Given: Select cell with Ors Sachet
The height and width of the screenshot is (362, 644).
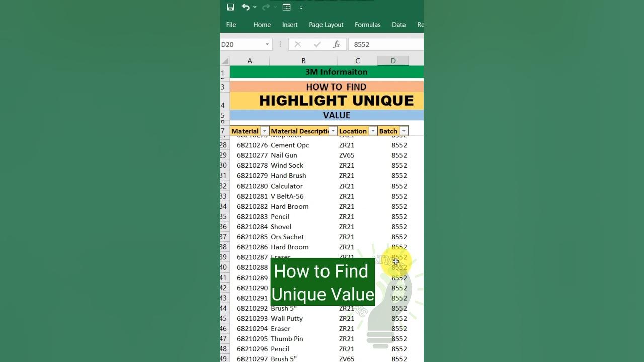Looking at the screenshot, I should pos(303,237).
